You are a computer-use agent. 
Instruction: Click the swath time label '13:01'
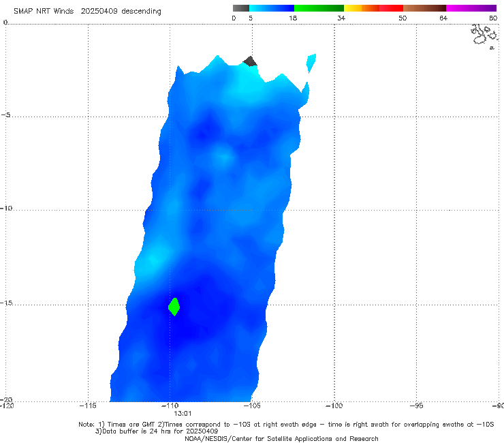183,414
